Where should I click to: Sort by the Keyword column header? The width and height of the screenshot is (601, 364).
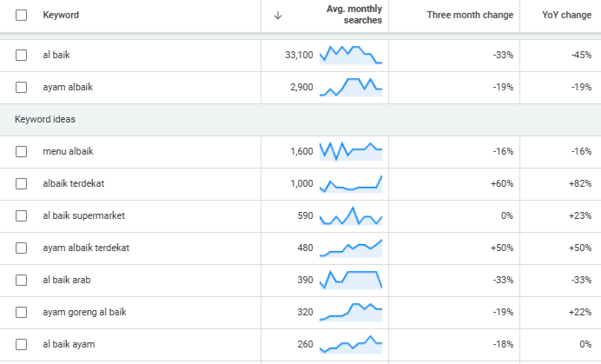[61, 15]
